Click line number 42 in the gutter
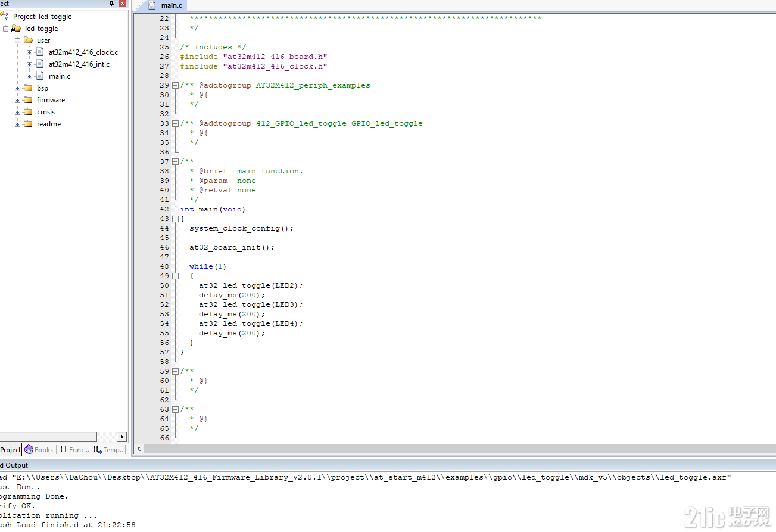 [x=164, y=209]
